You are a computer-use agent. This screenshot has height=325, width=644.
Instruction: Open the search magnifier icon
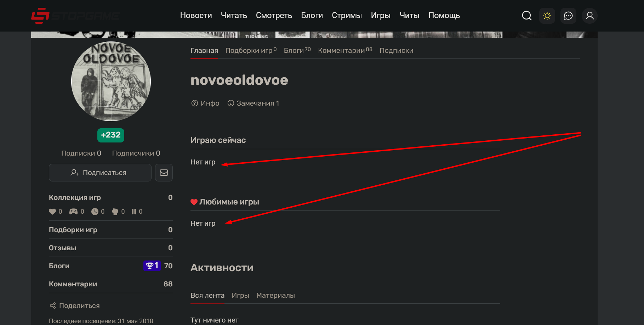(526, 16)
